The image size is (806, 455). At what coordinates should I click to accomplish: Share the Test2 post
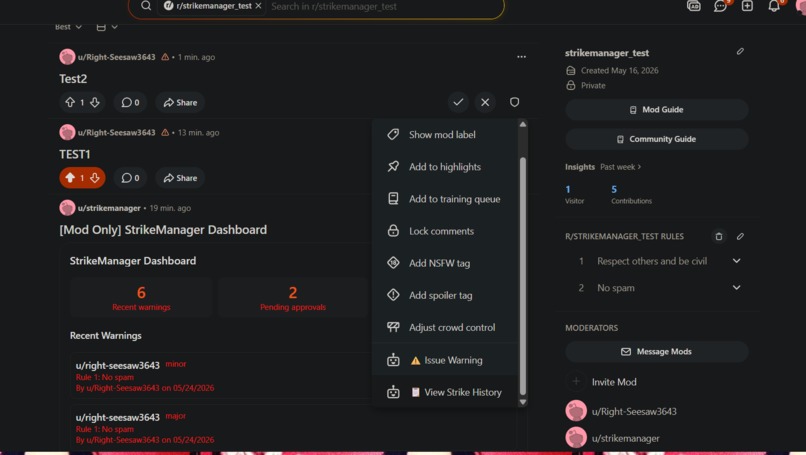pyautogui.click(x=180, y=102)
